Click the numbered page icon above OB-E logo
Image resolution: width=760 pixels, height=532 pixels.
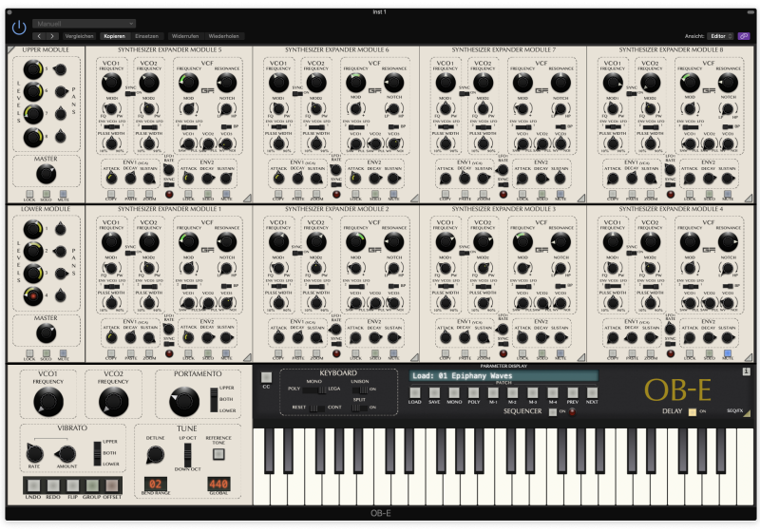[746, 371]
